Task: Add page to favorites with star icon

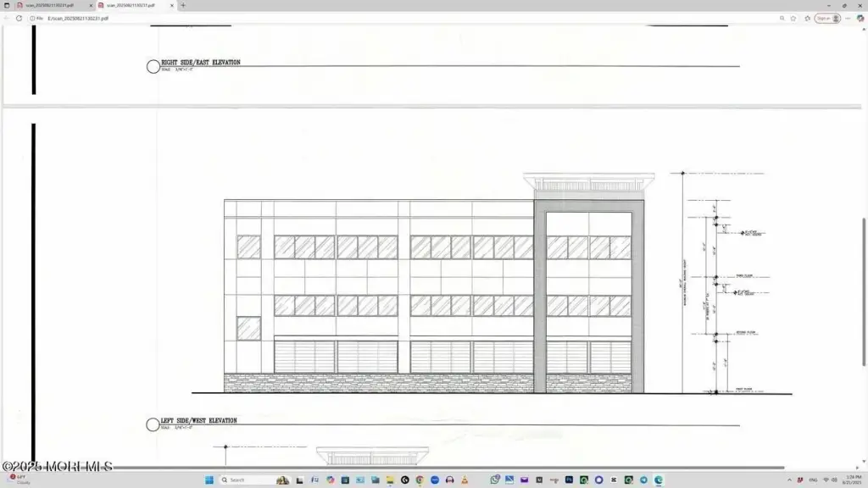Action: 793,18
